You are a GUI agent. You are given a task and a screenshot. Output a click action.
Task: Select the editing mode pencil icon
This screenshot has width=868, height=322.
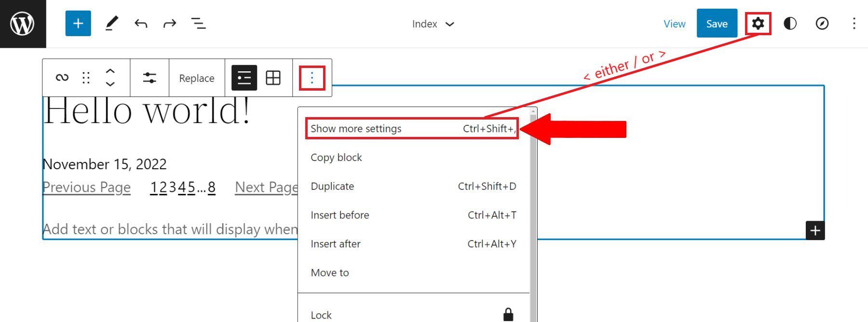pos(112,23)
